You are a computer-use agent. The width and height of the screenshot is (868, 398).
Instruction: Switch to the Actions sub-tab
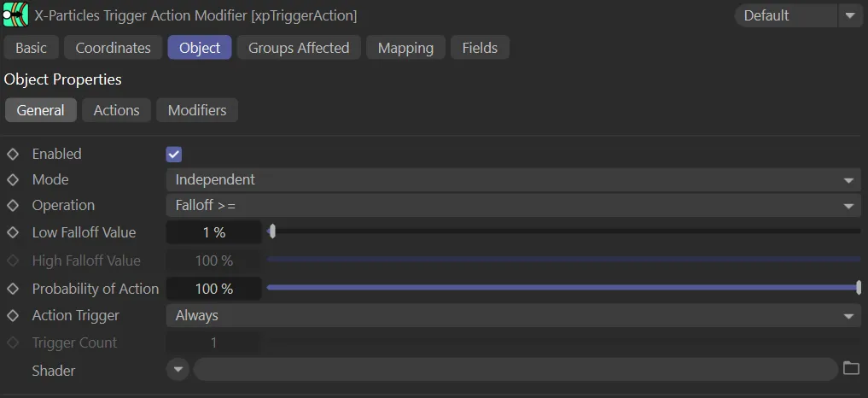[x=116, y=110]
